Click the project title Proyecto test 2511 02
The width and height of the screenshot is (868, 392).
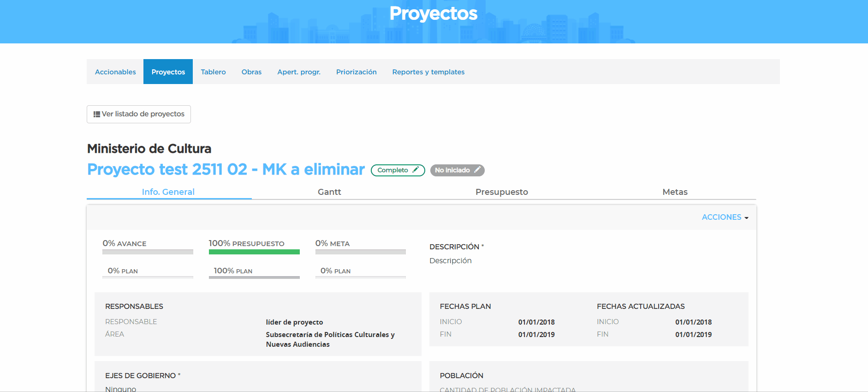click(226, 169)
